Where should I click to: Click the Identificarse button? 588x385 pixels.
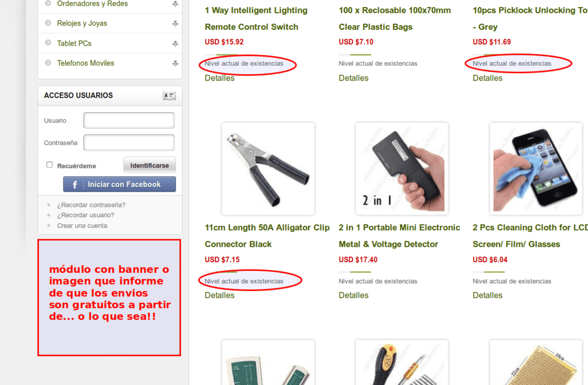tap(150, 165)
